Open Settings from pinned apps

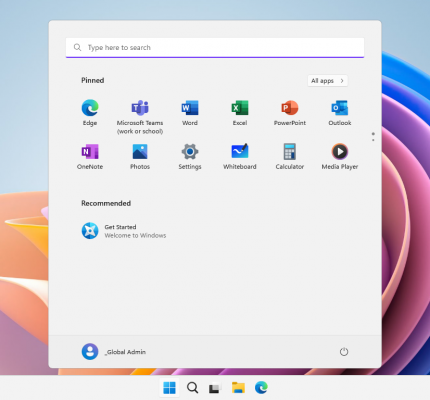[x=190, y=157]
